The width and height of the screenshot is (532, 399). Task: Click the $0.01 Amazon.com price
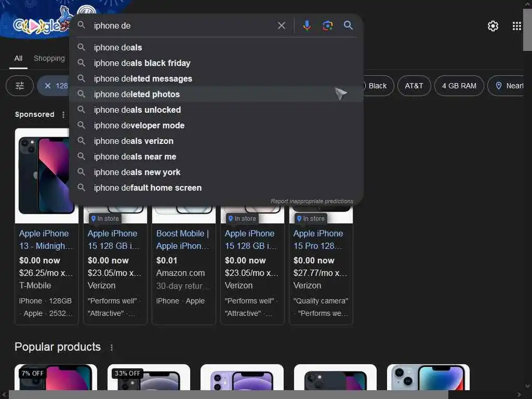(167, 261)
